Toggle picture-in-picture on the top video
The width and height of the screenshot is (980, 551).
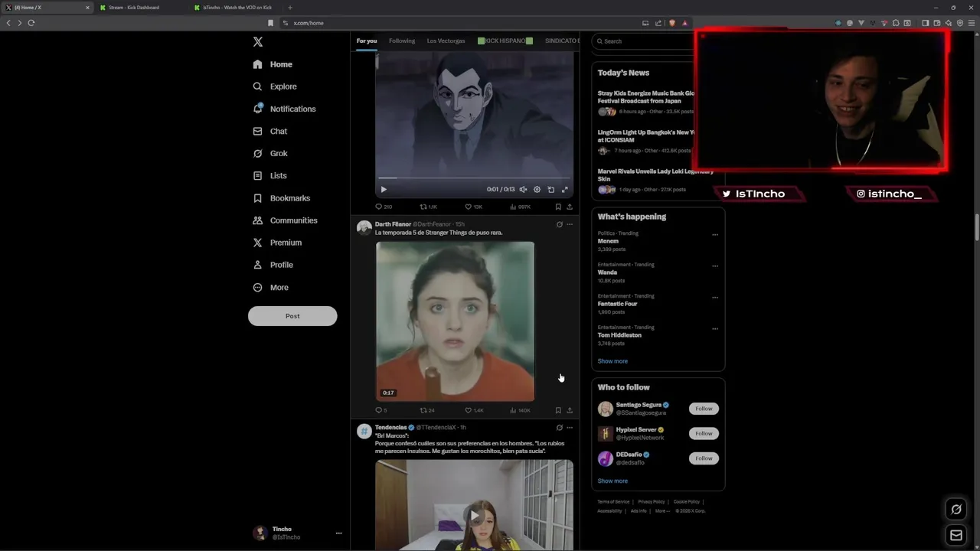[x=550, y=189]
